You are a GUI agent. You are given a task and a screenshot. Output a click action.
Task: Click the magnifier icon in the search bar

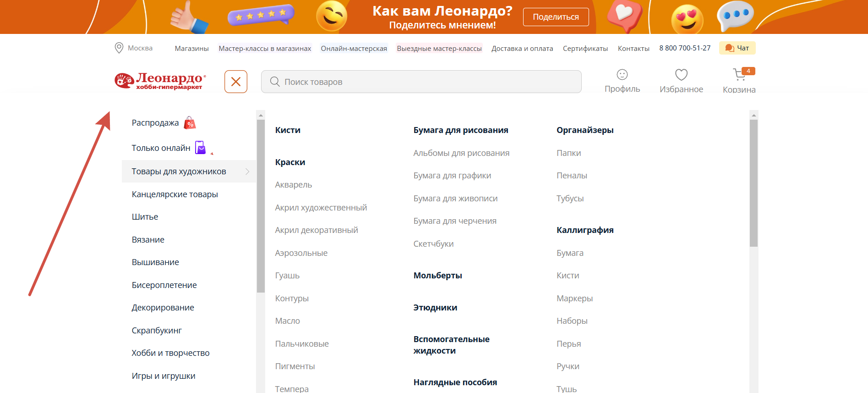click(275, 82)
